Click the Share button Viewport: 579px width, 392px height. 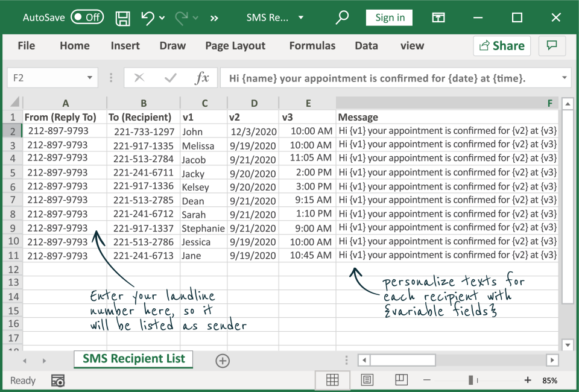pos(501,46)
